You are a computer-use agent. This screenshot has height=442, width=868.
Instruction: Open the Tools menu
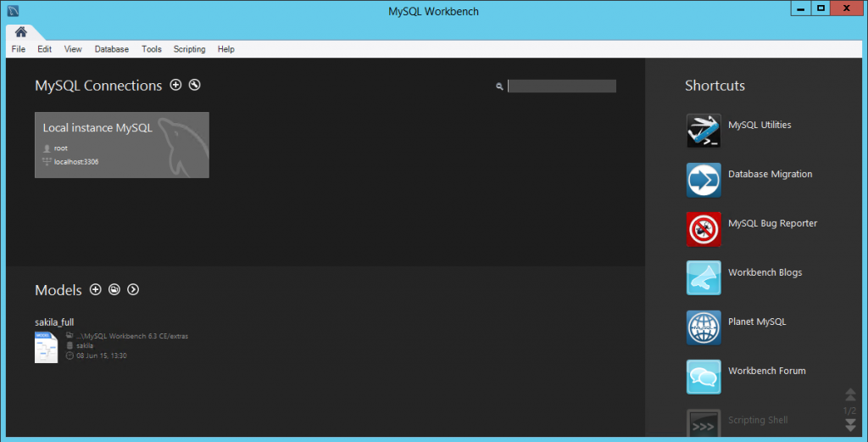151,49
